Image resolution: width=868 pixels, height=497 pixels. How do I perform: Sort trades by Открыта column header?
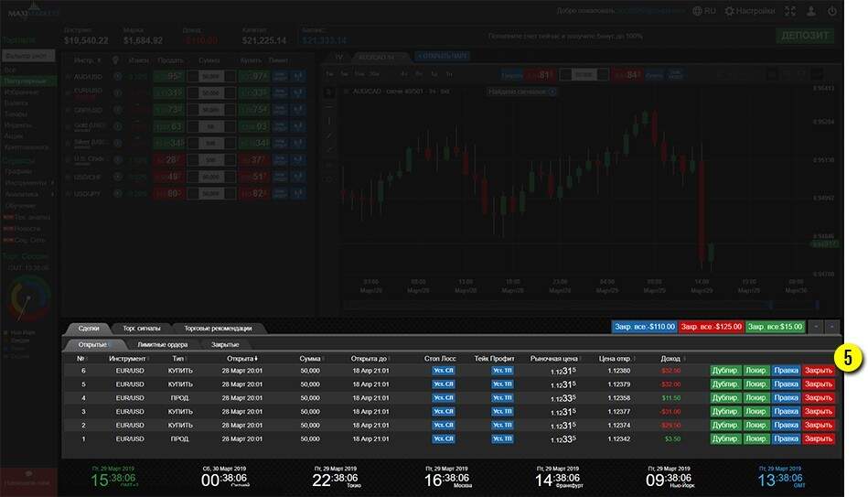(x=242, y=358)
